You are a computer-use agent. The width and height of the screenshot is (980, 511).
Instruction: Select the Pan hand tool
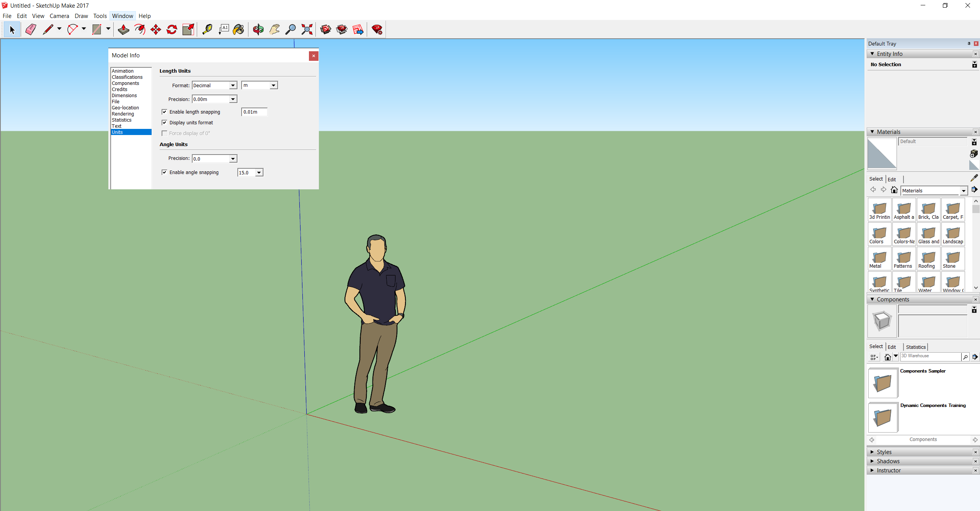click(x=274, y=29)
